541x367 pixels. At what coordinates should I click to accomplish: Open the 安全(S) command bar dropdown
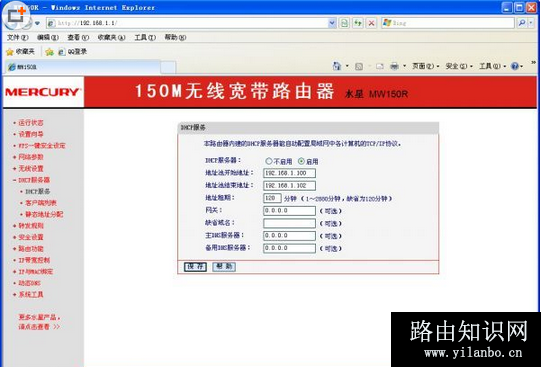coord(459,66)
